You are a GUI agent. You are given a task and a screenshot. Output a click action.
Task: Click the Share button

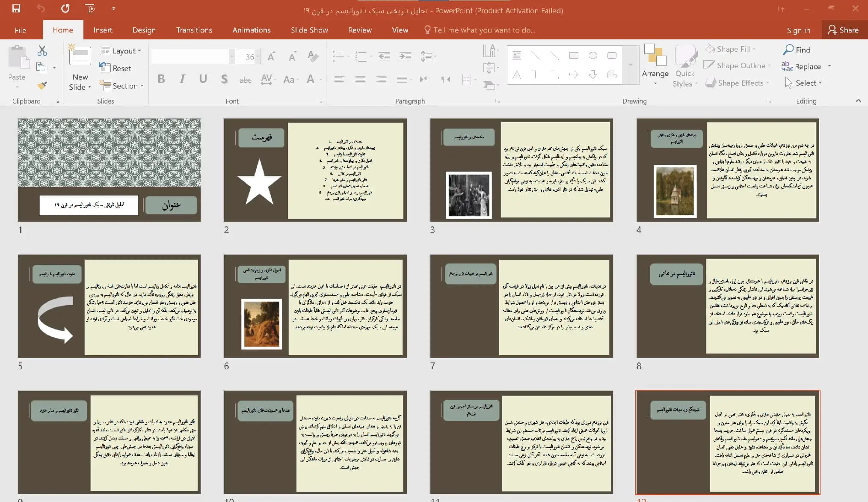click(843, 30)
